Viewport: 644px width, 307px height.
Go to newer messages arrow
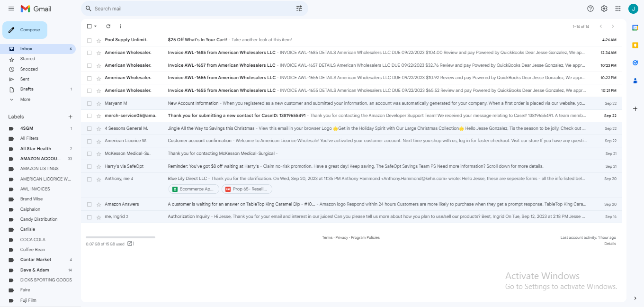[x=601, y=27]
